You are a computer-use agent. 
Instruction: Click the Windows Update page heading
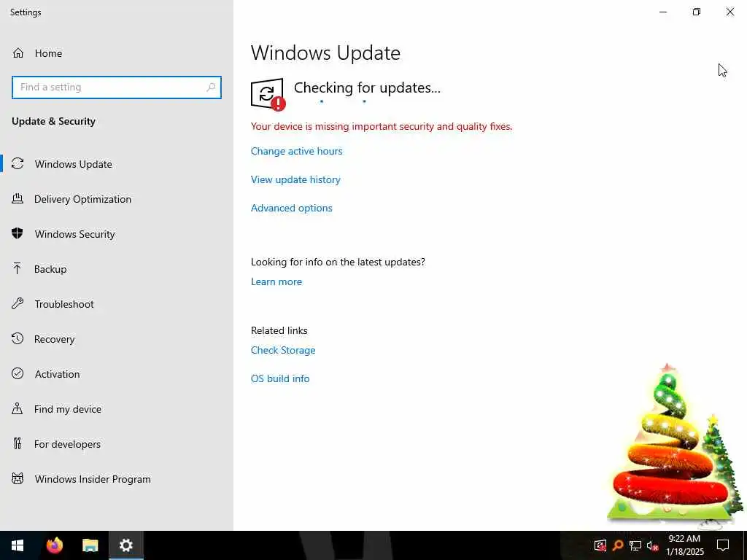pos(325,52)
